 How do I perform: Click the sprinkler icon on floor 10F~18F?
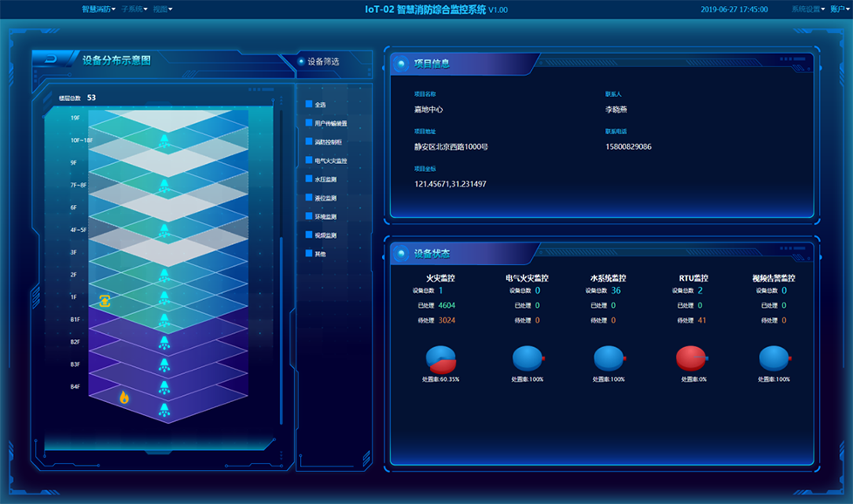(x=163, y=140)
